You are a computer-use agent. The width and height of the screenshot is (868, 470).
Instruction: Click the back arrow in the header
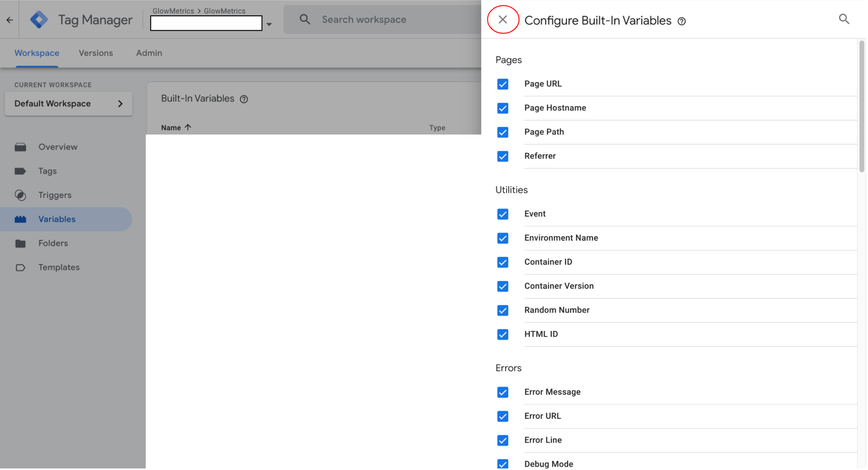[10, 20]
